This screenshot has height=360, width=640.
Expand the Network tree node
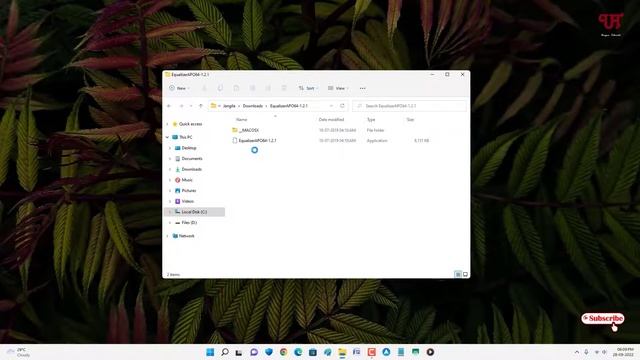click(x=167, y=236)
